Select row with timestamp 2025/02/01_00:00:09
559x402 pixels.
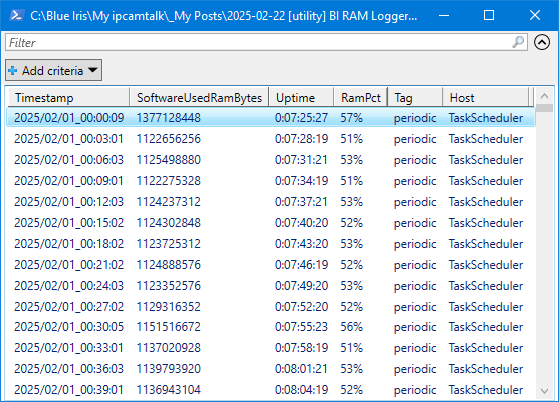pos(271,118)
